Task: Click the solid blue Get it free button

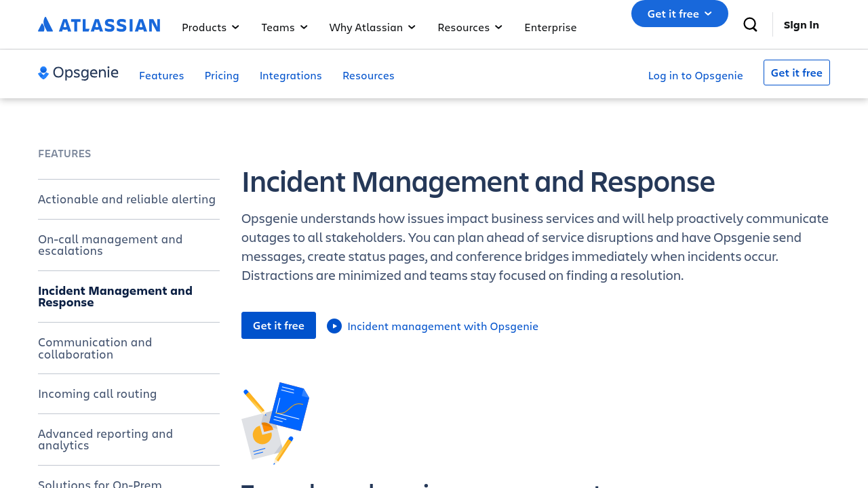Action: click(x=279, y=325)
